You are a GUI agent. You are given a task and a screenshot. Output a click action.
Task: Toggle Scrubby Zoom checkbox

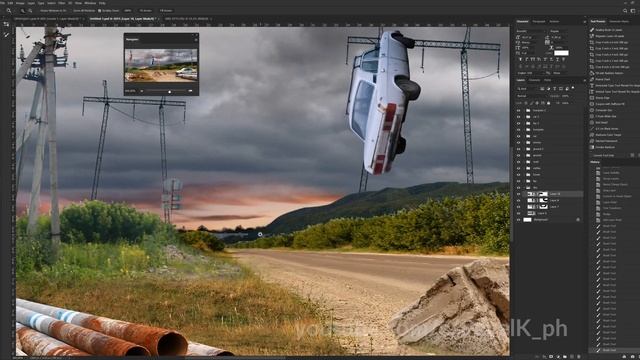[x=99, y=11]
